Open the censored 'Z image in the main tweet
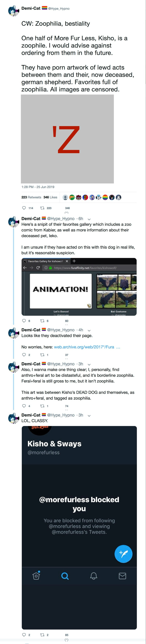This screenshot has height=644, width=146. coord(67,139)
